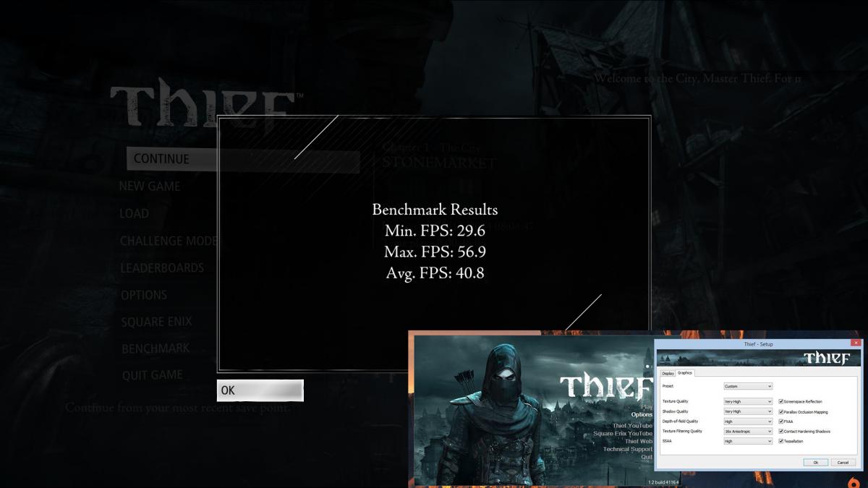Screen dimensions: 868x488
Task: Open the LOAD menu entry
Action: point(135,214)
